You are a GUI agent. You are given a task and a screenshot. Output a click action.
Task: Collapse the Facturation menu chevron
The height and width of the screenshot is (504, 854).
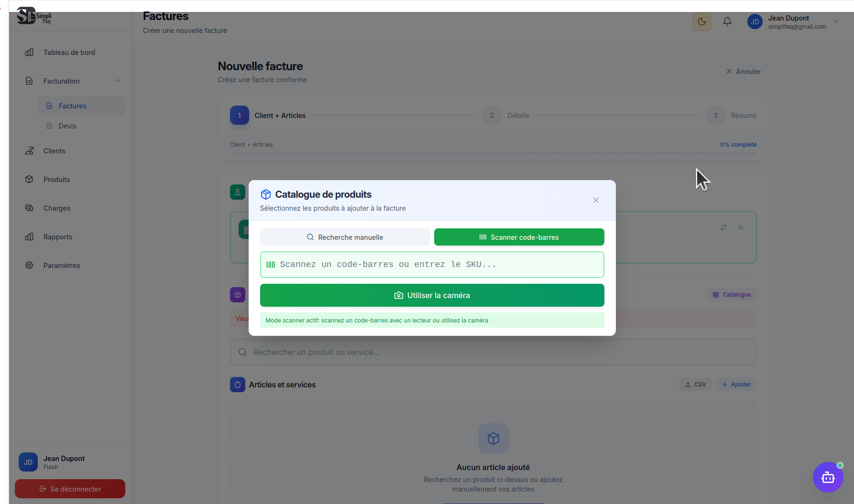(x=118, y=81)
